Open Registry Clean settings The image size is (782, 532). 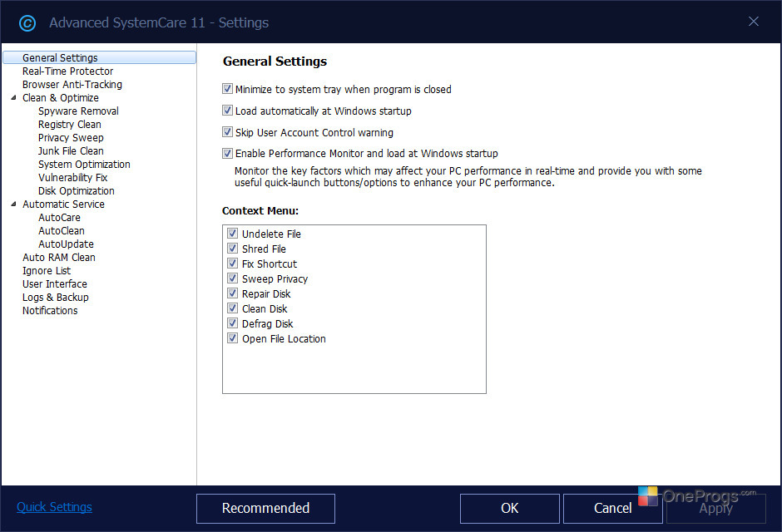pyautogui.click(x=69, y=125)
